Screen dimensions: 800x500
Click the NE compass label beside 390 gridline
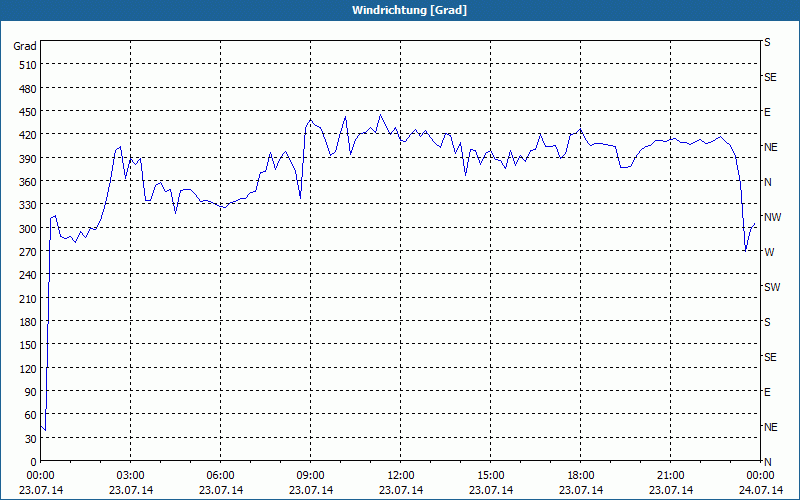pos(770,147)
